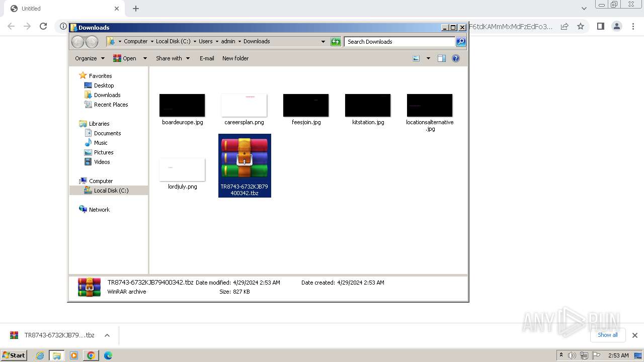Click the share page icon in Chrome
The height and width of the screenshot is (362, 644).
coord(565,26)
